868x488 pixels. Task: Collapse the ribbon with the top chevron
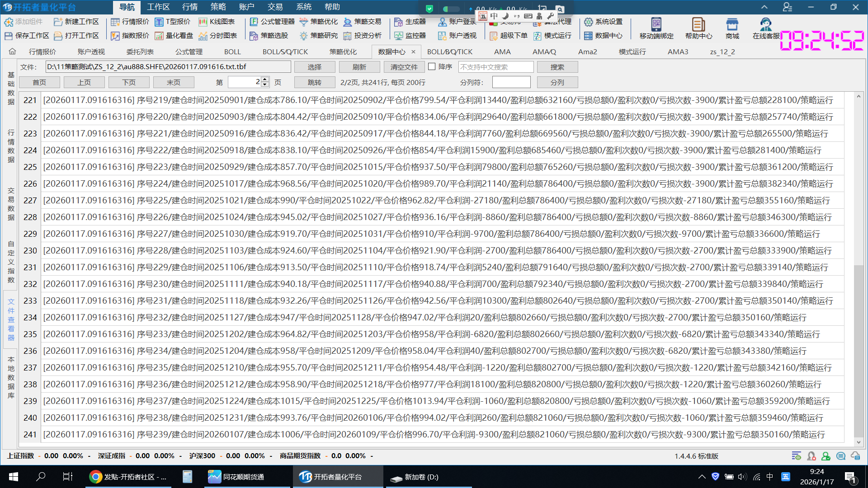pyautogui.click(x=764, y=7)
